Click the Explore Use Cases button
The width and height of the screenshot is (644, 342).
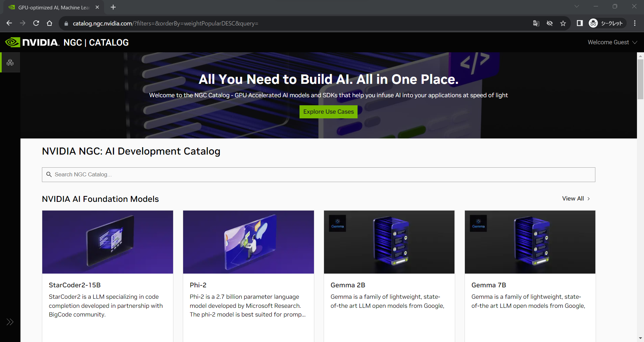click(328, 112)
